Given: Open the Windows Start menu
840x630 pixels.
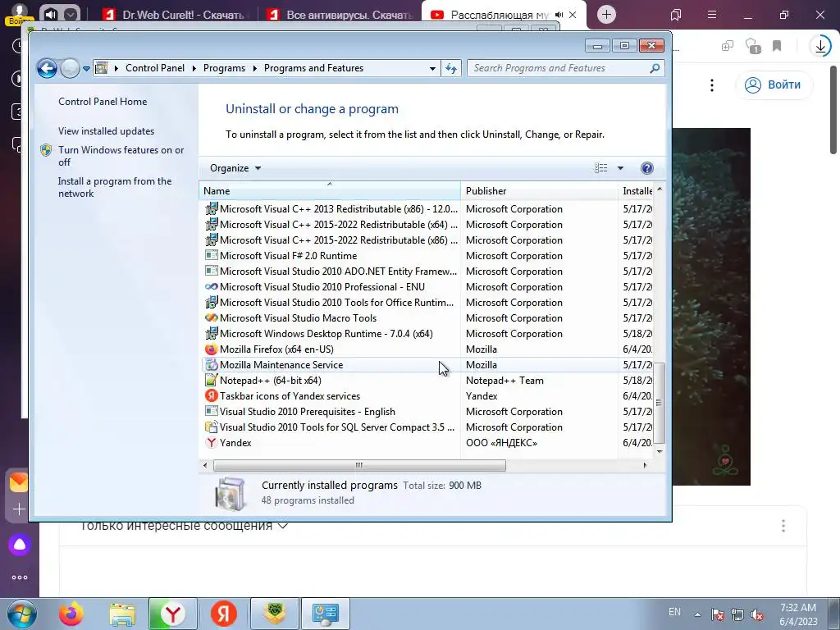Looking at the screenshot, I should 21,614.
